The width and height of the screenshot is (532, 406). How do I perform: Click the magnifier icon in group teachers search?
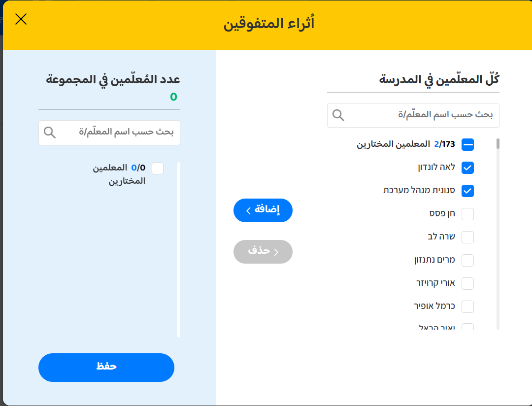coord(50,133)
